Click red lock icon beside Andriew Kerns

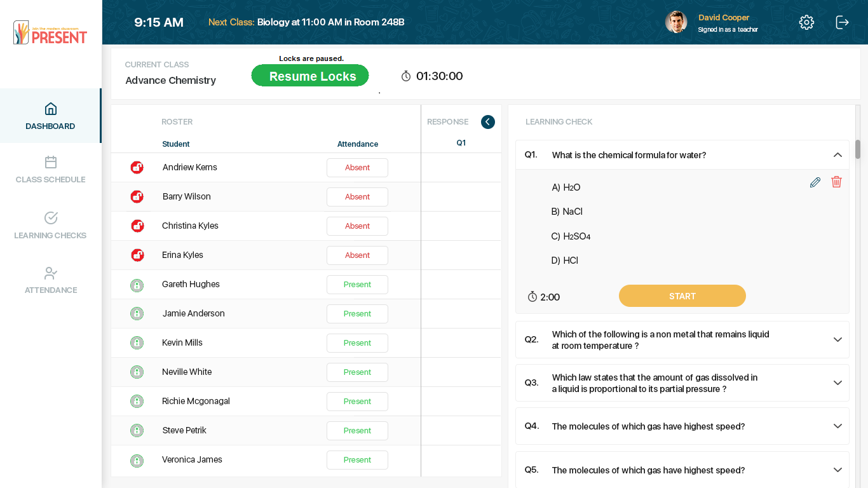137,167
